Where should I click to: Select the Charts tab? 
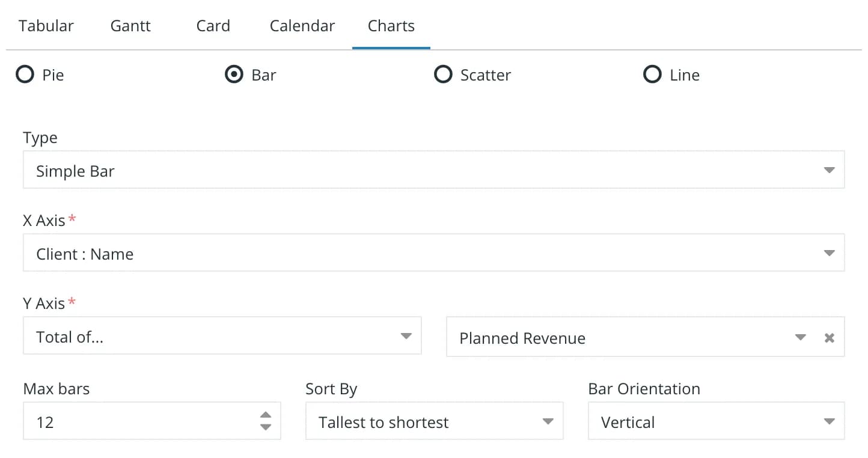click(391, 26)
